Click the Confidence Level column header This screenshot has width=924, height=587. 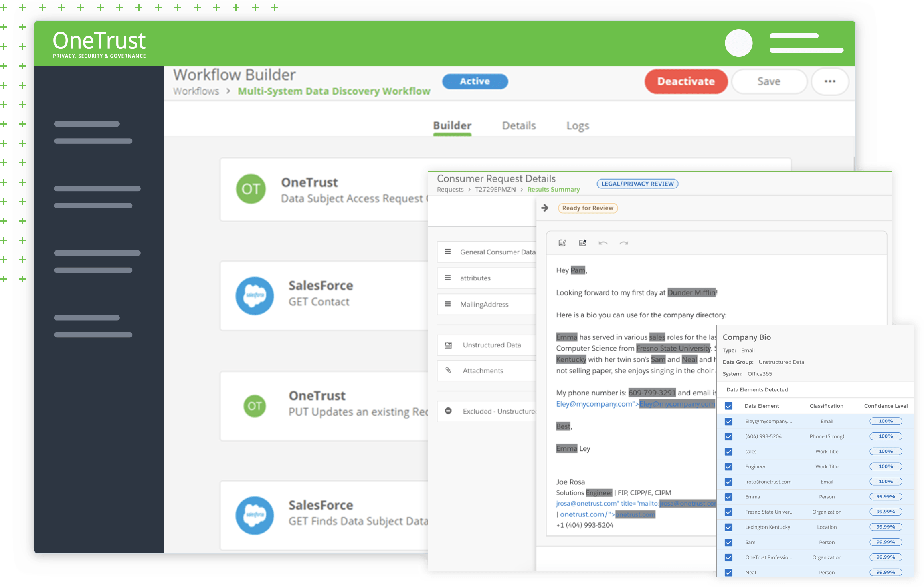point(886,406)
